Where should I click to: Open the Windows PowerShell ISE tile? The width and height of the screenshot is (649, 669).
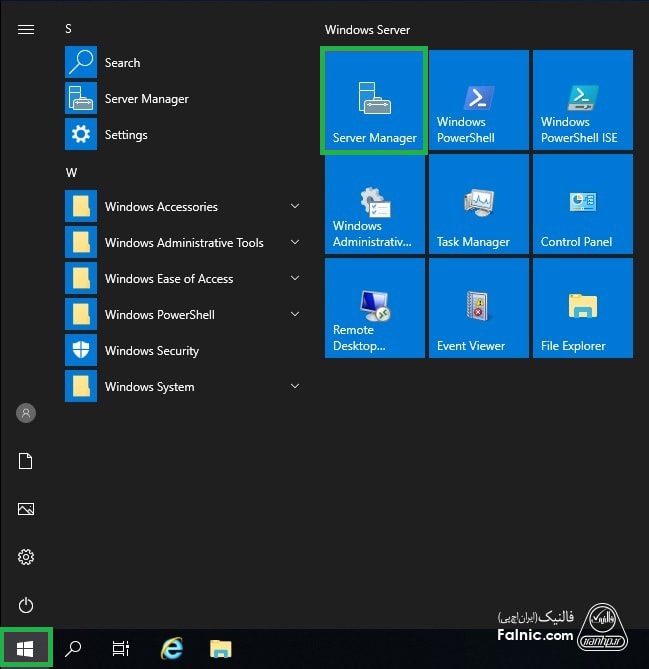[x=582, y=100]
